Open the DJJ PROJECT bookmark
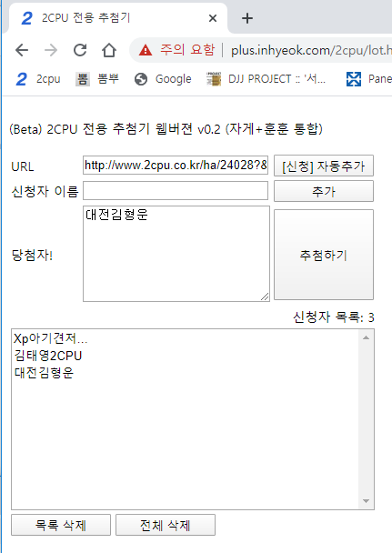 266,79
